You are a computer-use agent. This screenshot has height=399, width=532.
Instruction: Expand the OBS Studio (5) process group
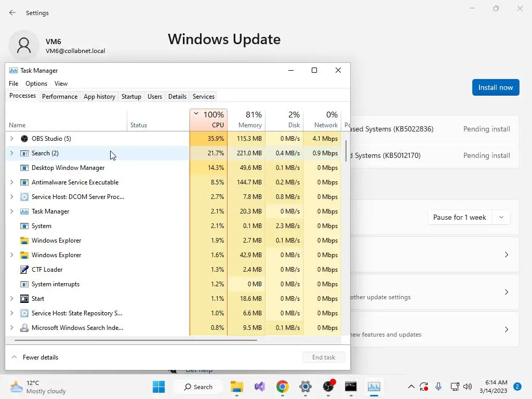pos(12,138)
